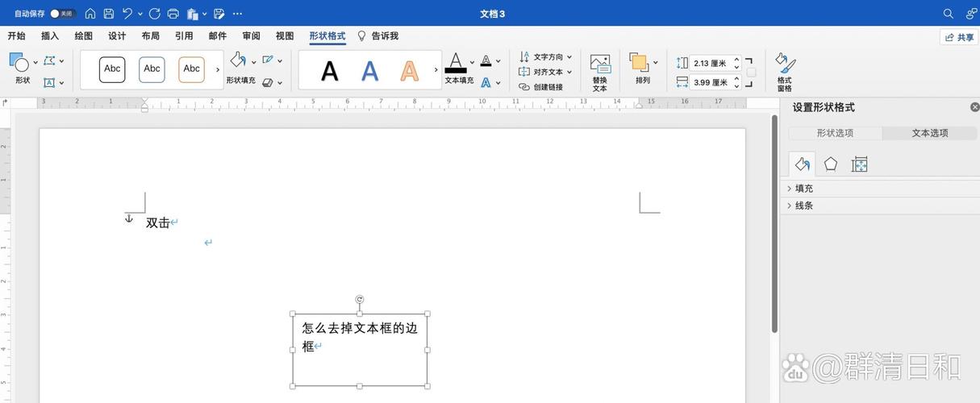Open the undo history dropdown arrow
The height and width of the screenshot is (403, 980).
(x=140, y=14)
